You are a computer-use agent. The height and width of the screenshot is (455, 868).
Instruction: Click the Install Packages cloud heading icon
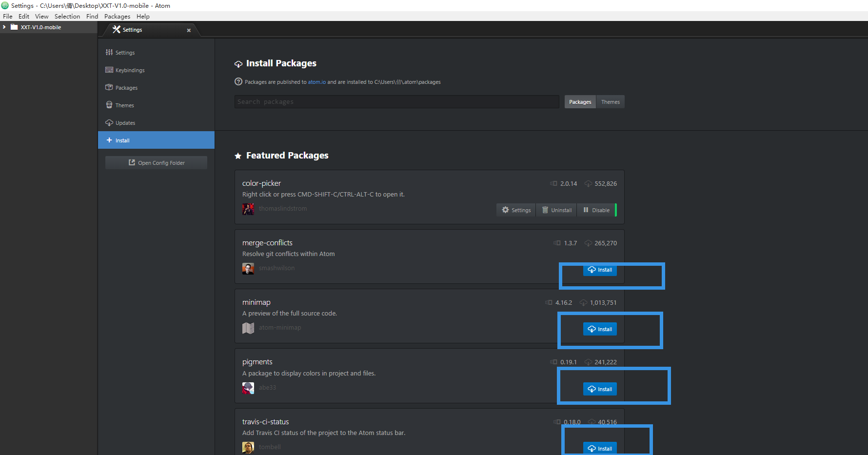coord(238,64)
